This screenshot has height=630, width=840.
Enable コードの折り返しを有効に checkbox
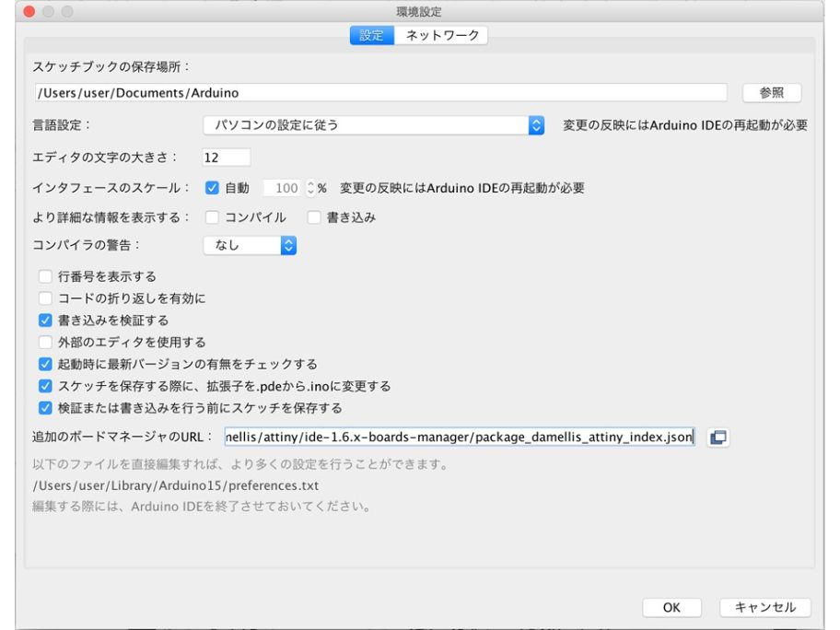45,298
